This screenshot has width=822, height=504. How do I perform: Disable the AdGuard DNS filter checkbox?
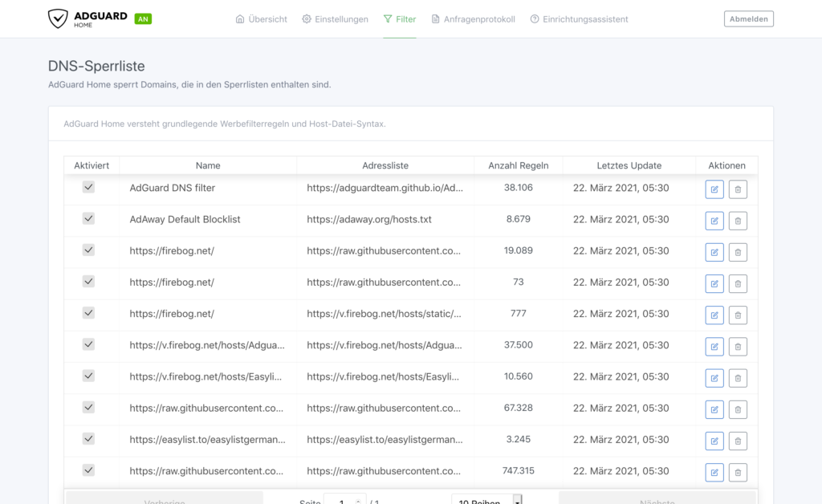click(x=88, y=187)
